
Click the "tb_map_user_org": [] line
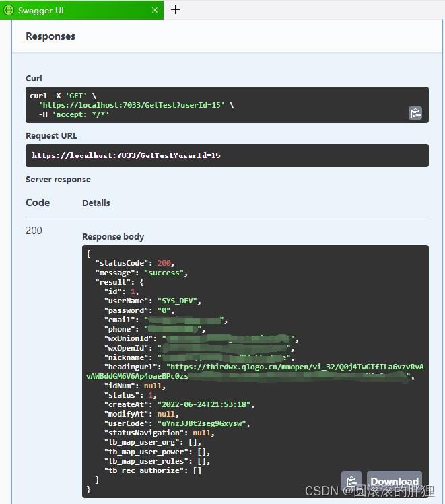(152, 442)
